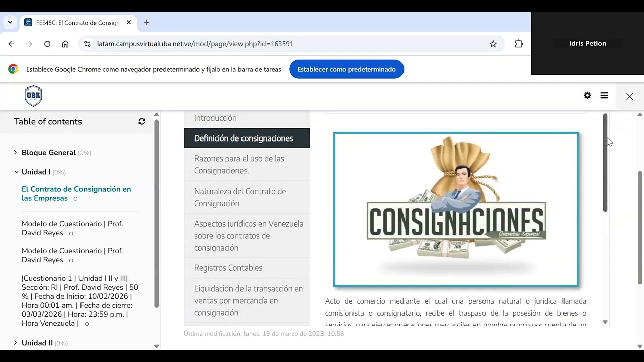Viewport: 644px width, 362px height.
Task: Close the FEE45C browser tab
Action: click(x=129, y=22)
